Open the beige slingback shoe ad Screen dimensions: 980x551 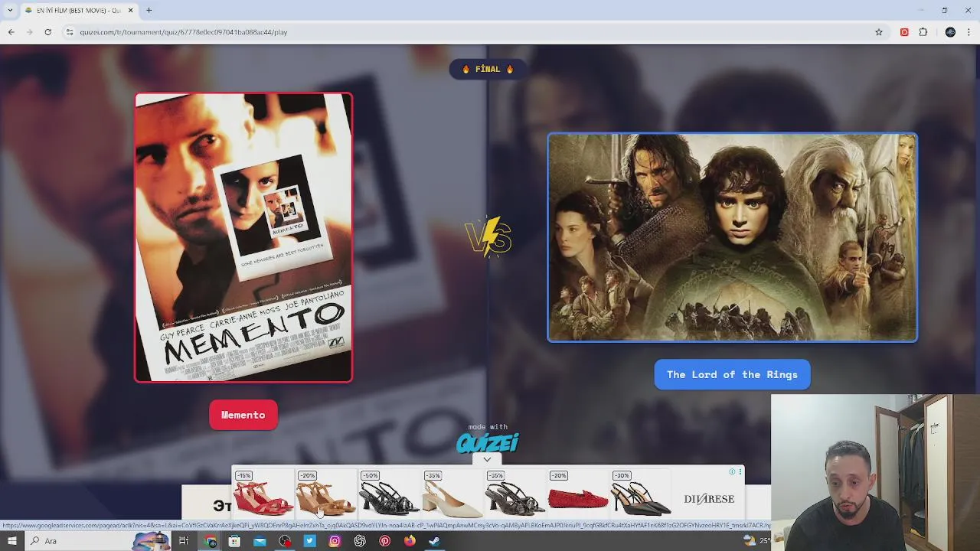452,494
